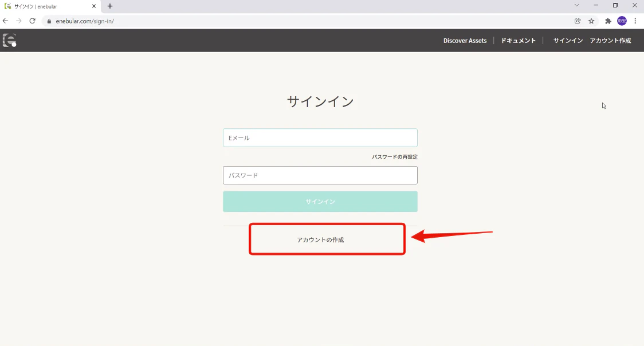Open tab search dropdown chevron
This screenshot has width=644, height=346.
pyautogui.click(x=576, y=5)
